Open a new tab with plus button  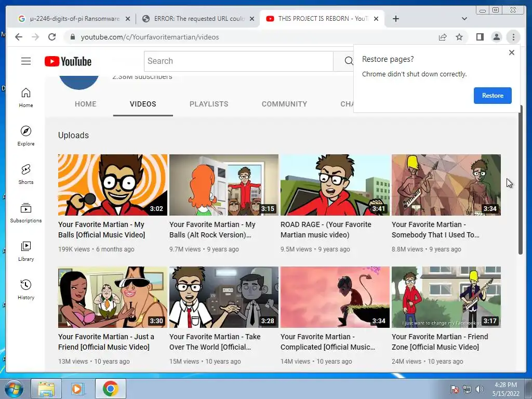(x=395, y=19)
